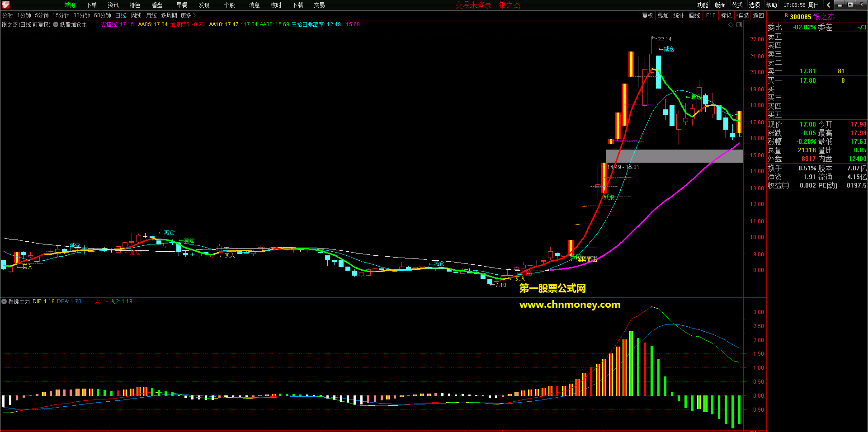Screen dimensions: 868x432
Task: Open the 个股 menu
Action: 229,5
